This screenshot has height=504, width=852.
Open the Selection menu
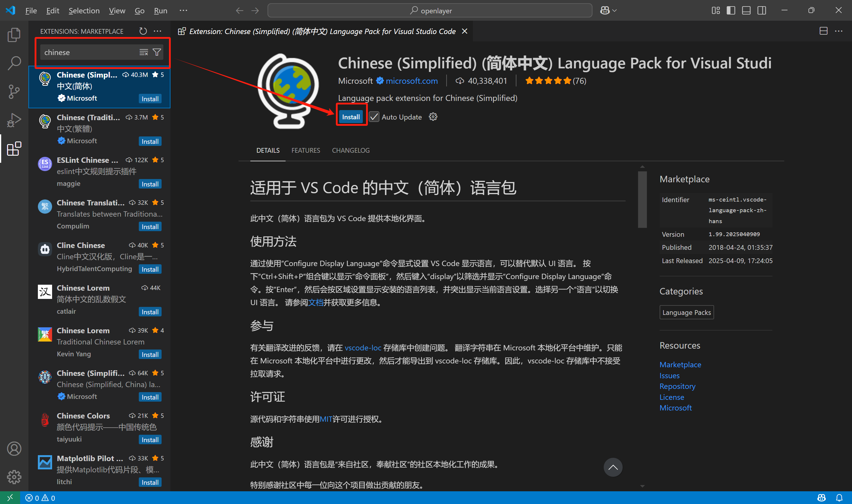tap(84, 11)
